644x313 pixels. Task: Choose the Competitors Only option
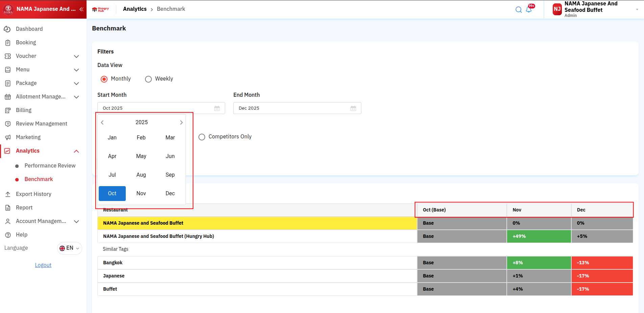tap(202, 137)
